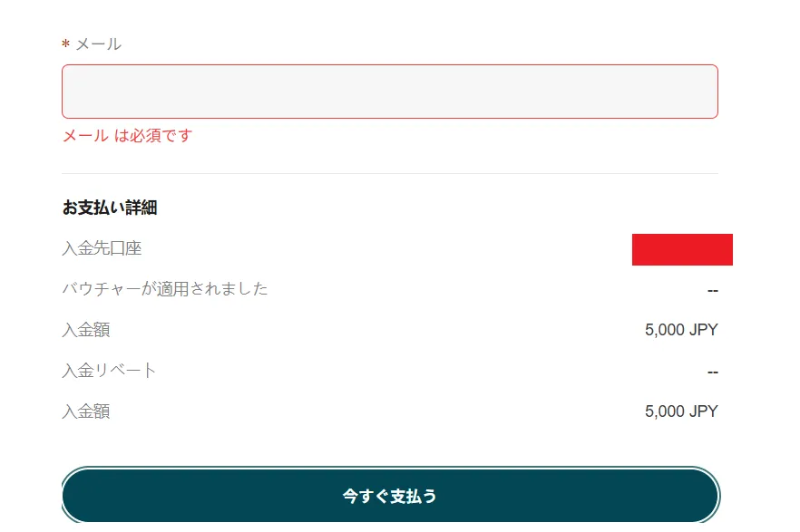
Task: Click the divider line above お支払い詳細
Action: coord(390,173)
